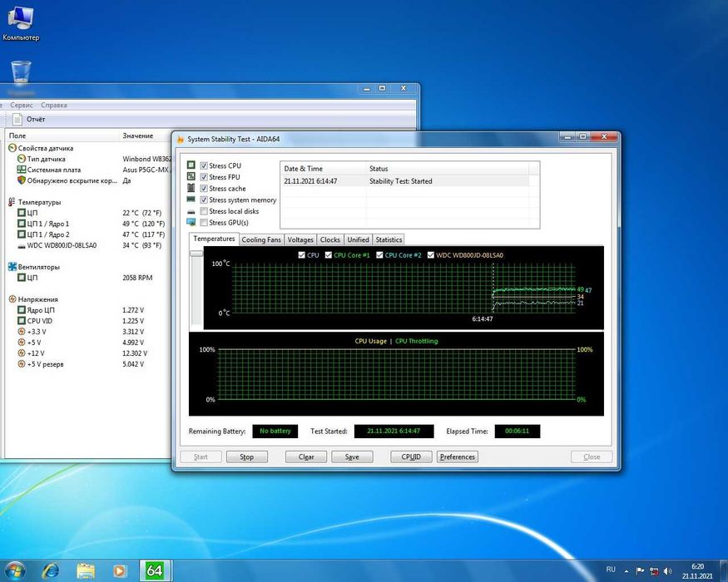The image size is (728, 582).
Task: Switch to the Cooling Fans tab
Action: [x=261, y=239]
